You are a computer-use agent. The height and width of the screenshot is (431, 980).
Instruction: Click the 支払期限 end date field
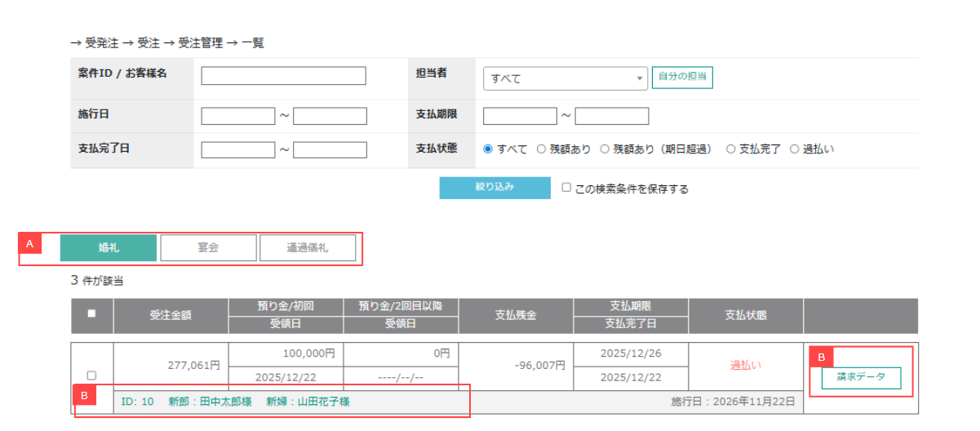click(611, 116)
